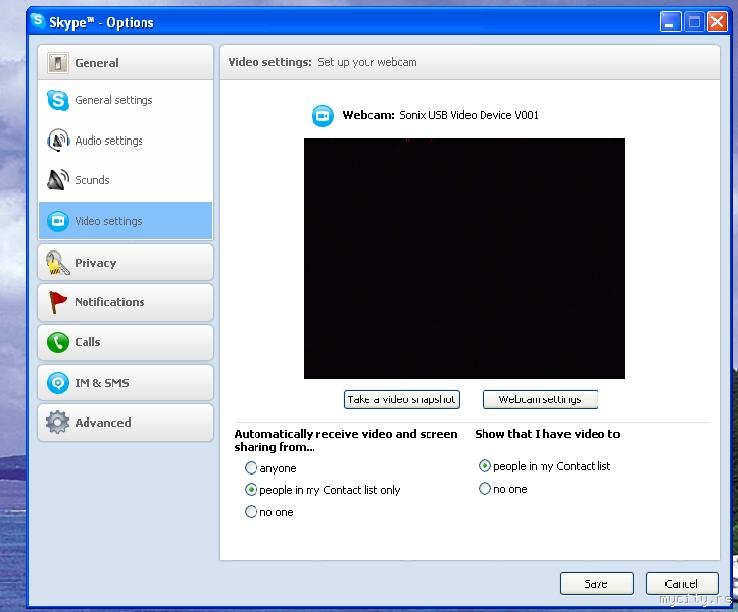Show that I have video to no one
This screenshot has width=738, height=612.
coord(485,489)
